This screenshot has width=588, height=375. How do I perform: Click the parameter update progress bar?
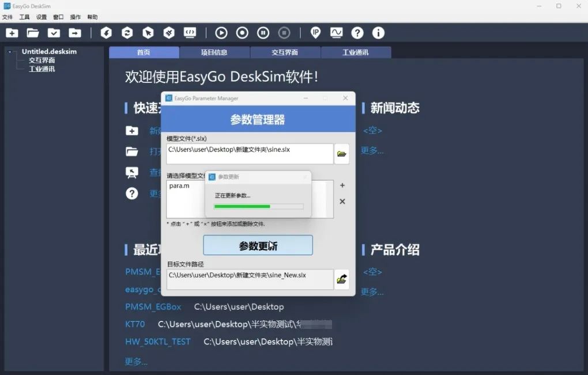pos(258,206)
